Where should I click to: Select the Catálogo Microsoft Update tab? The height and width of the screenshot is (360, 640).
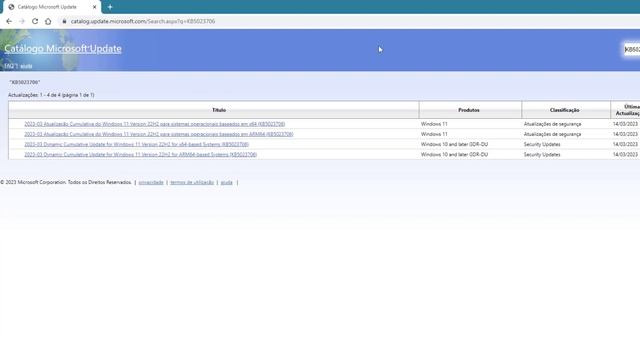(51, 7)
